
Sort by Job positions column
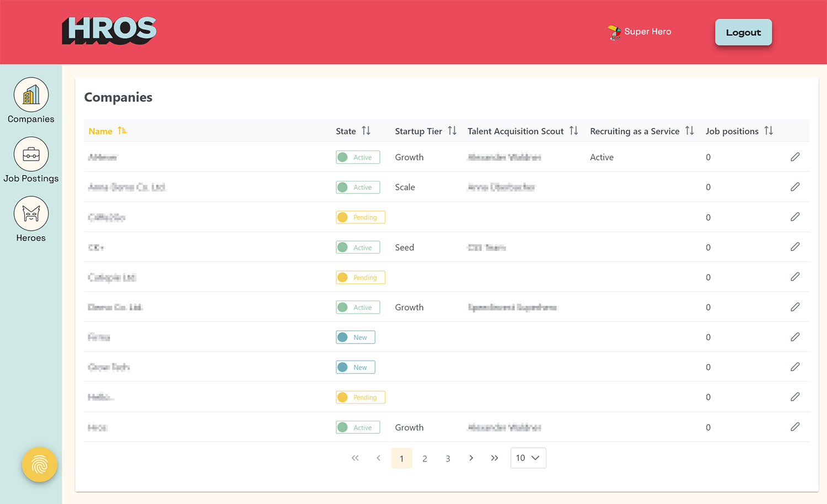[x=739, y=131]
